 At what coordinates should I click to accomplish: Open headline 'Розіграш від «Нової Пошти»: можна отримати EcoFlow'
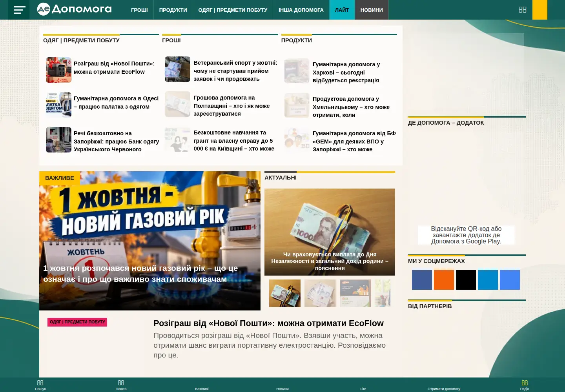[x=268, y=323]
